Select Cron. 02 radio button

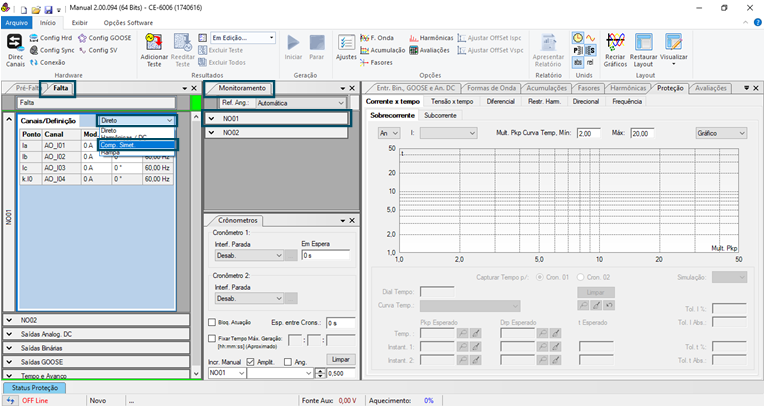coord(580,277)
